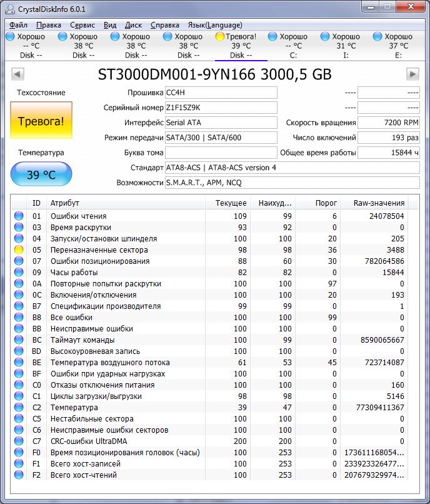Click the status icon for Таймаут команды
This screenshot has width=430, height=504.
(x=19, y=340)
